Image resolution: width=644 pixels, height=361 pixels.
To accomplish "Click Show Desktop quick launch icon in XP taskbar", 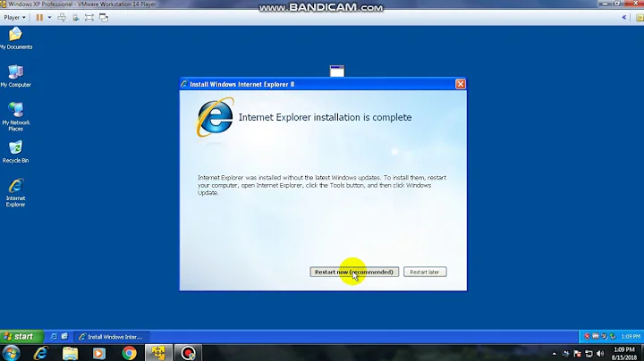I will tap(64, 337).
